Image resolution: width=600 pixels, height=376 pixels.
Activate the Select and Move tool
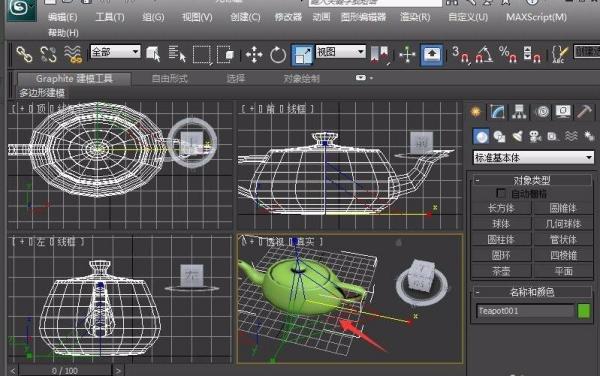[x=254, y=55]
